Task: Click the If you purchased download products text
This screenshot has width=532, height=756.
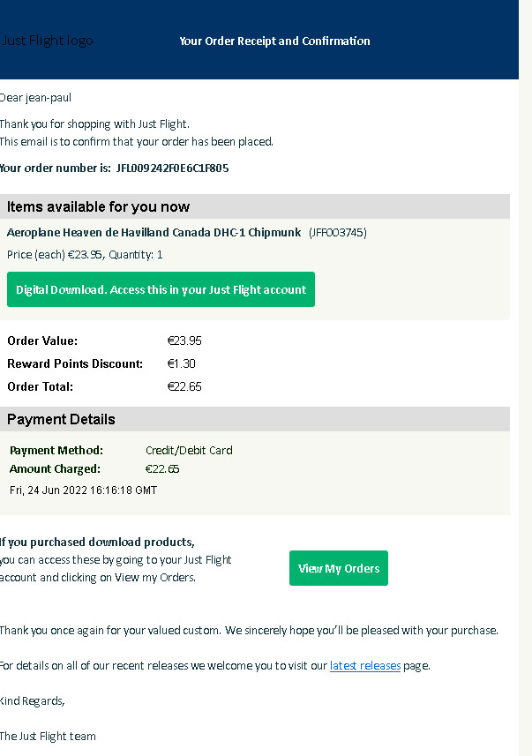Action: pos(97,542)
